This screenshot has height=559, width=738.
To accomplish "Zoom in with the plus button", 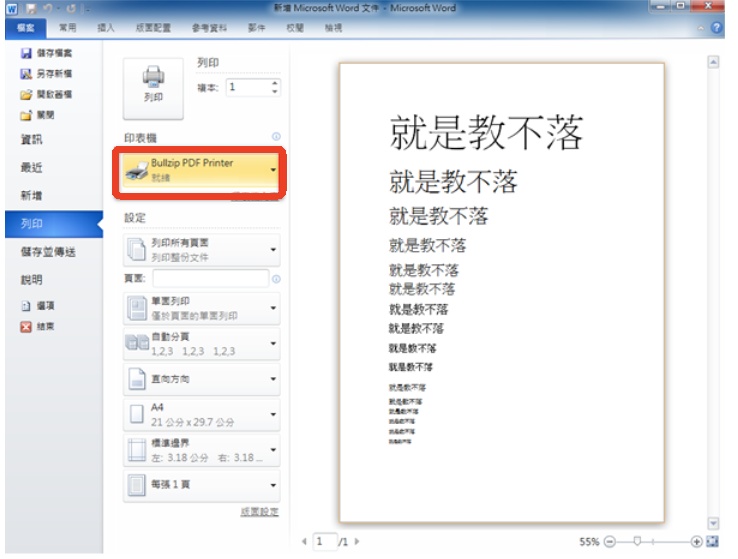I will 697,542.
